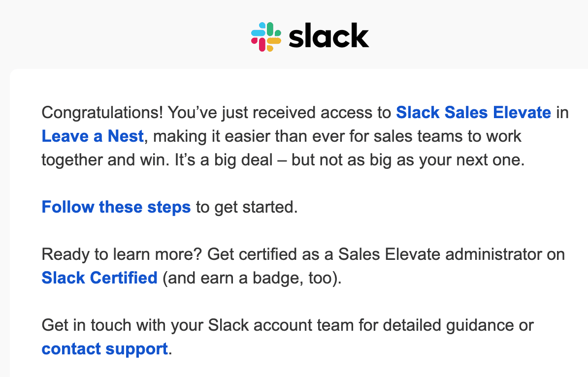Click the 'Ready to learn more?' question

122,254
